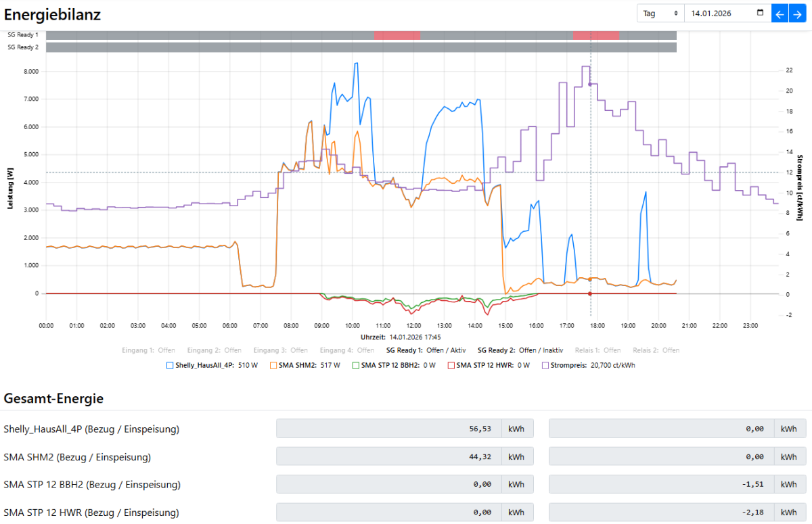
Task: Hide the Strompreis series via legend
Action: point(545,365)
